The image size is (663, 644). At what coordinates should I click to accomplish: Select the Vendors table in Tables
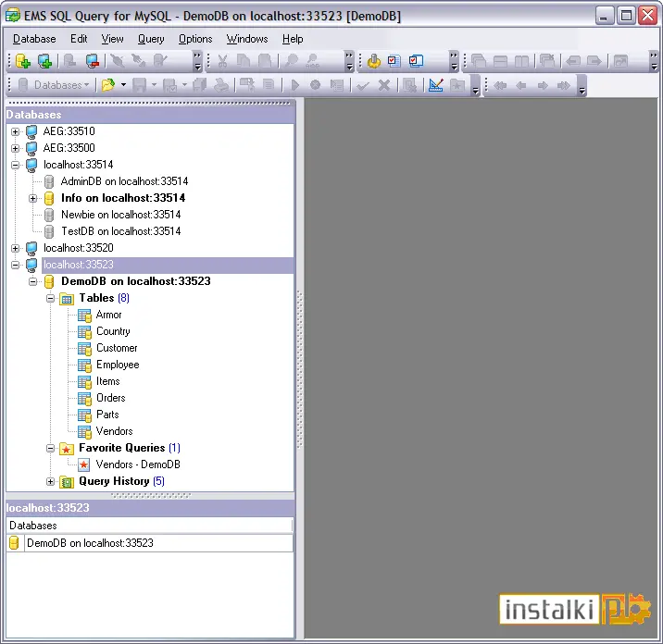click(x=114, y=431)
